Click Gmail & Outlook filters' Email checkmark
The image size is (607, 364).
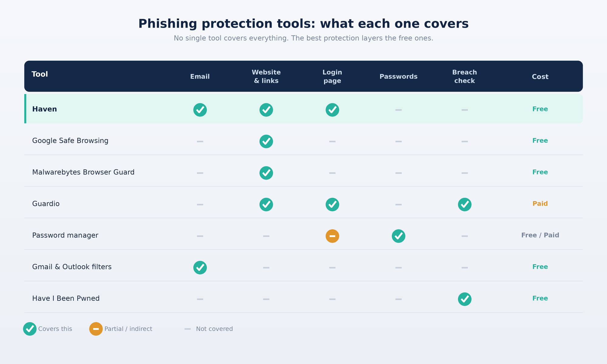click(200, 268)
